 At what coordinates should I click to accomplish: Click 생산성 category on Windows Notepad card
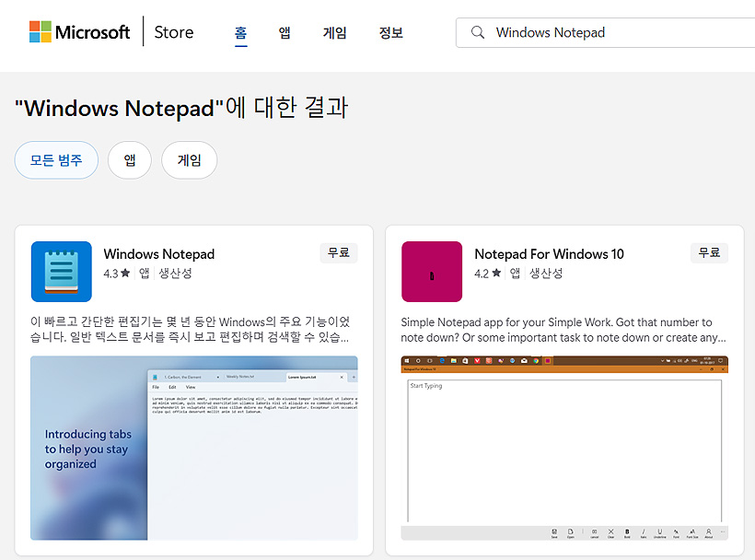click(x=175, y=274)
